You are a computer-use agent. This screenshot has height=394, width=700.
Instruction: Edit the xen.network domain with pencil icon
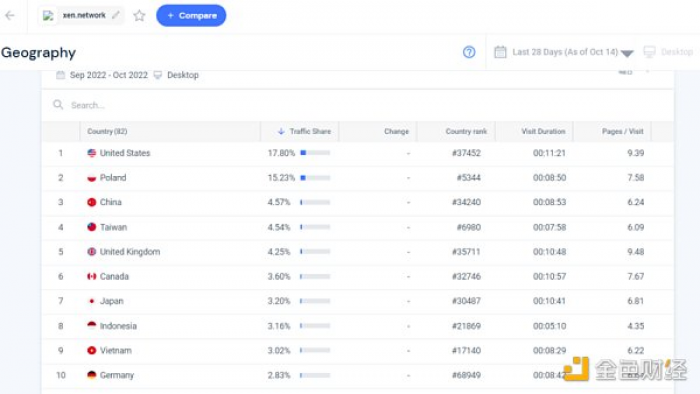click(x=116, y=15)
